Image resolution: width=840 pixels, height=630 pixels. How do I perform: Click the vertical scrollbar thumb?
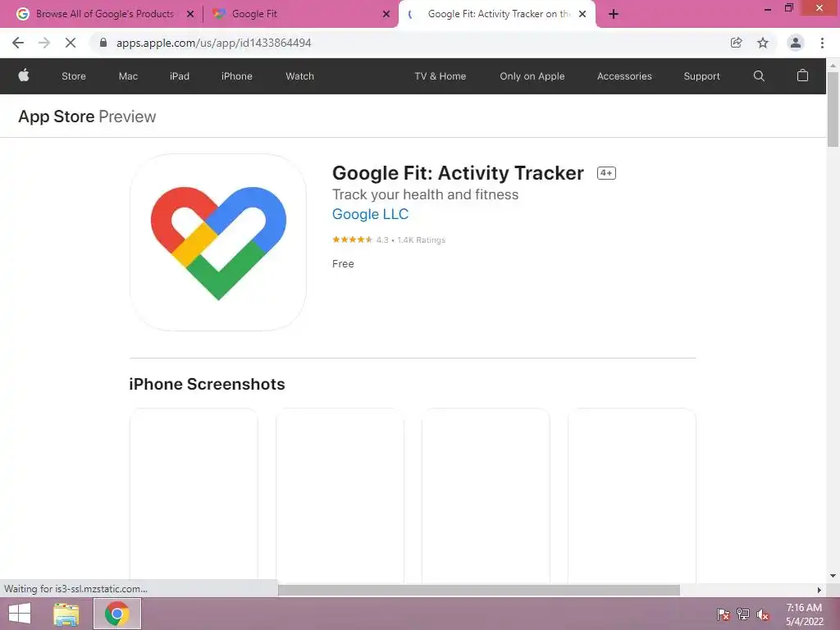tap(833, 109)
